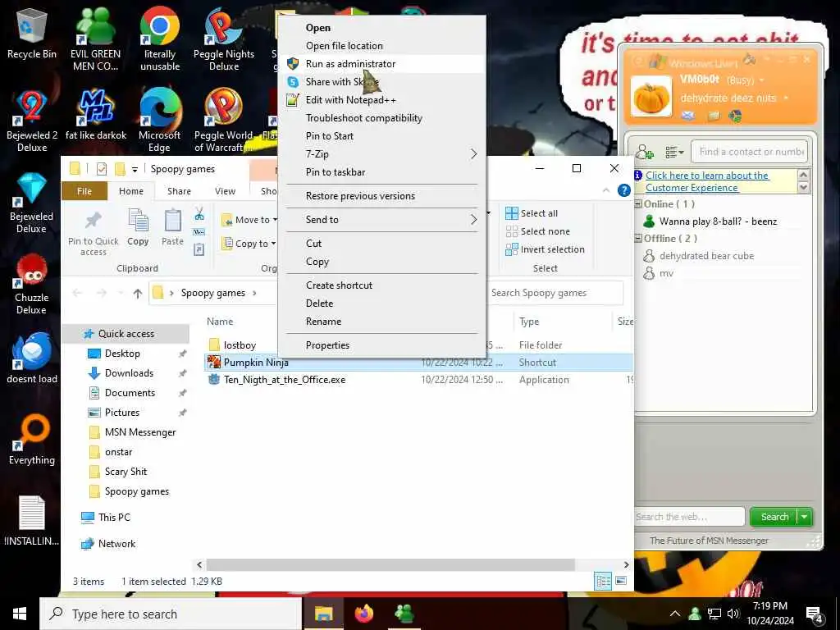Click the Find a contact field
The image size is (840, 630).
pos(749,152)
